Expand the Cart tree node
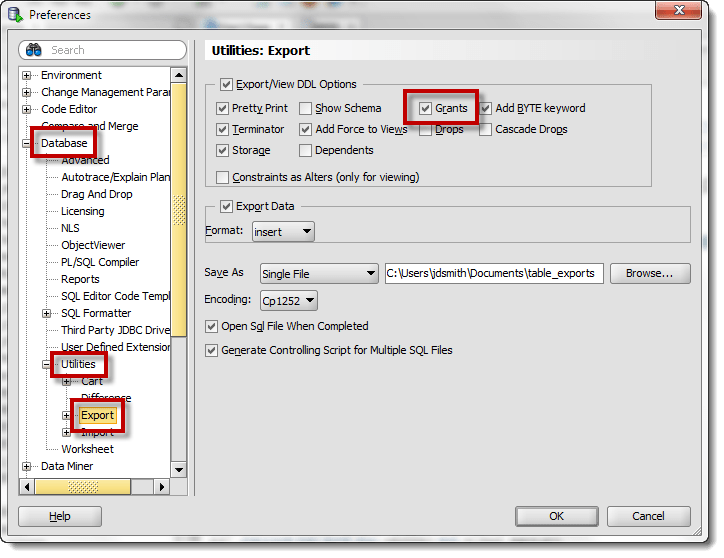The height and width of the screenshot is (558, 724). pos(67,382)
